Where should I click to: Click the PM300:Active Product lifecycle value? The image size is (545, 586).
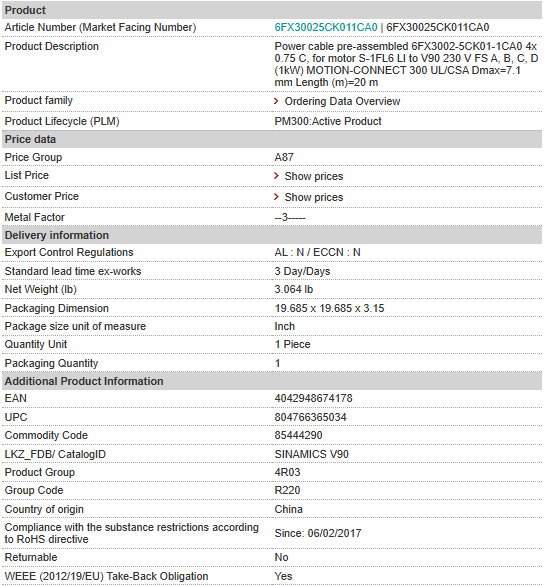click(x=328, y=121)
